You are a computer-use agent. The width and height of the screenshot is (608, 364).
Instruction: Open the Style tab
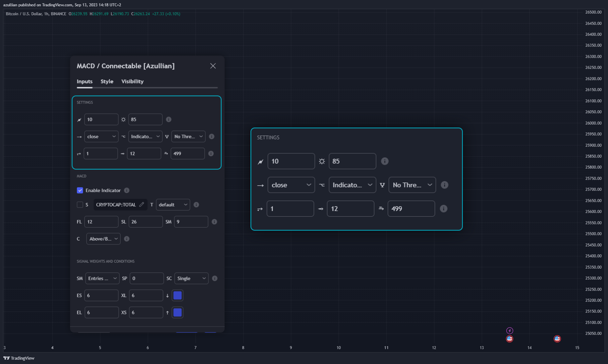click(107, 81)
